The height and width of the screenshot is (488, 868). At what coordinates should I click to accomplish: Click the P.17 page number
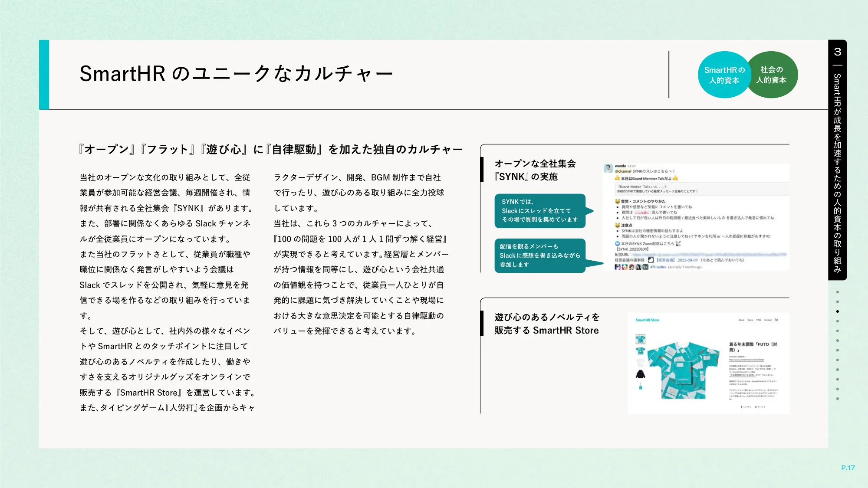pos(848,468)
